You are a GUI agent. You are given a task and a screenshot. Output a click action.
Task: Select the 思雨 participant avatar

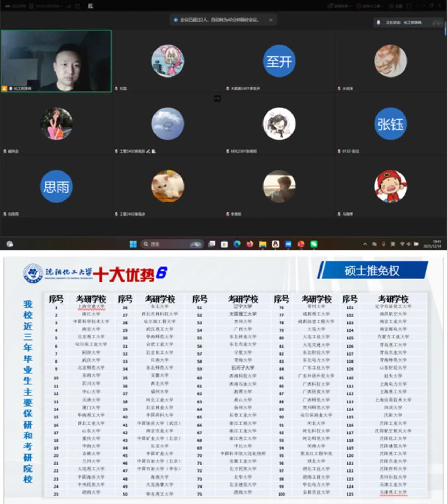click(x=56, y=187)
